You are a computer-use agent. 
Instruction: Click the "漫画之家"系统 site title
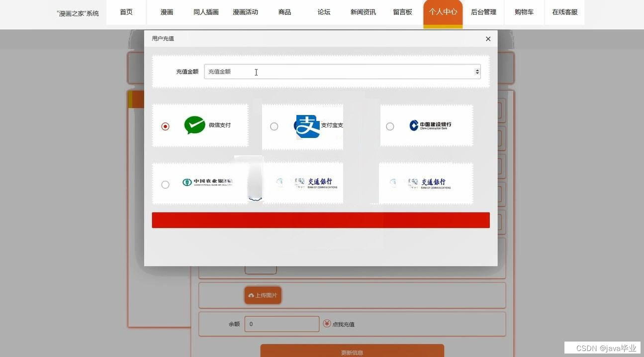pyautogui.click(x=78, y=13)
